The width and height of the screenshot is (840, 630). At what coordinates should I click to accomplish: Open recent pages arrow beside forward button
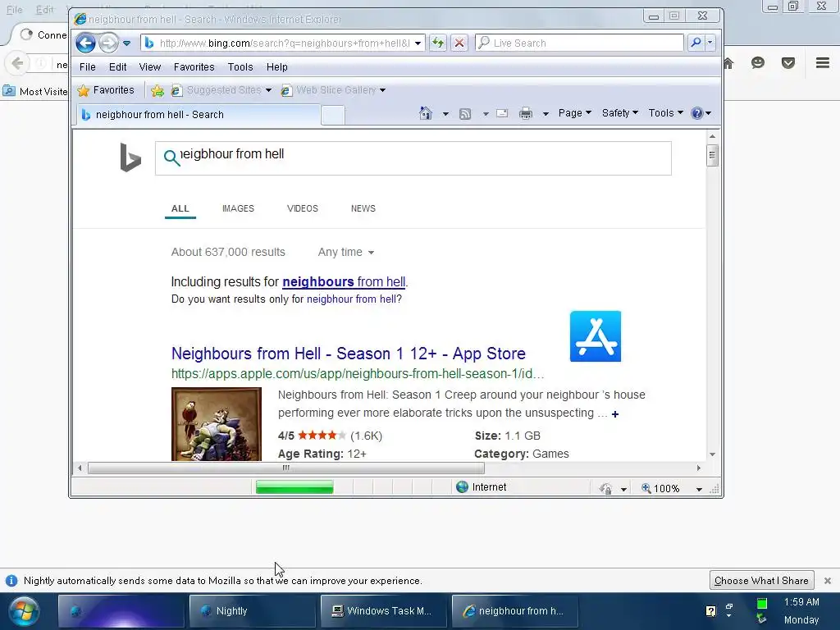(x=127, y=43)
